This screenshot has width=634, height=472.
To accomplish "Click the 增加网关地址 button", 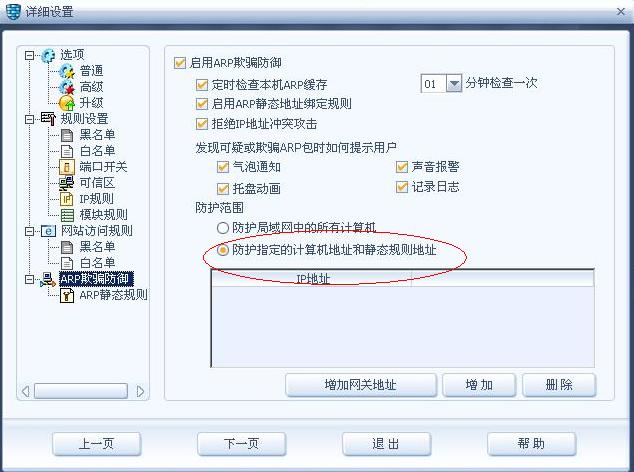I will (361, 385).
